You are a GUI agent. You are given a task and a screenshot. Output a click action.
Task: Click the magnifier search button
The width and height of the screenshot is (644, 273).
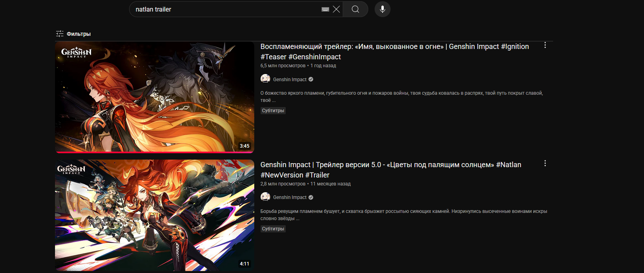[x=355, y=9]
